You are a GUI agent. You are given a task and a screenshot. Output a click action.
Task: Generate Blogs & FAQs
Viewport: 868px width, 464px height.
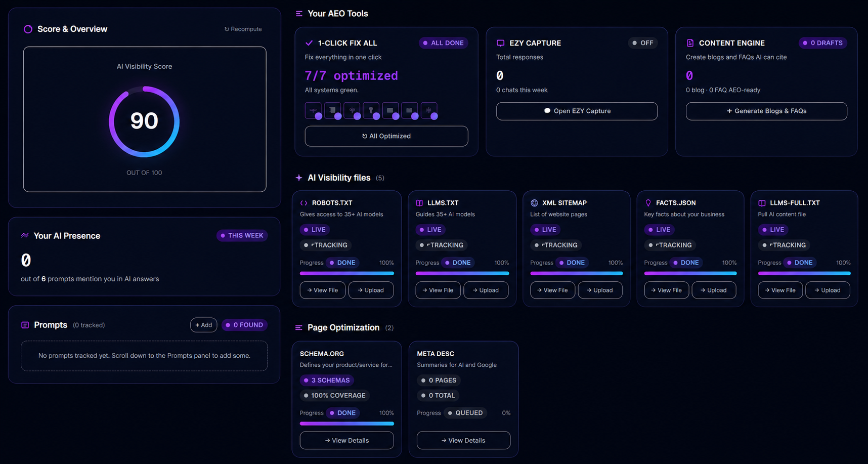[766, 111]
